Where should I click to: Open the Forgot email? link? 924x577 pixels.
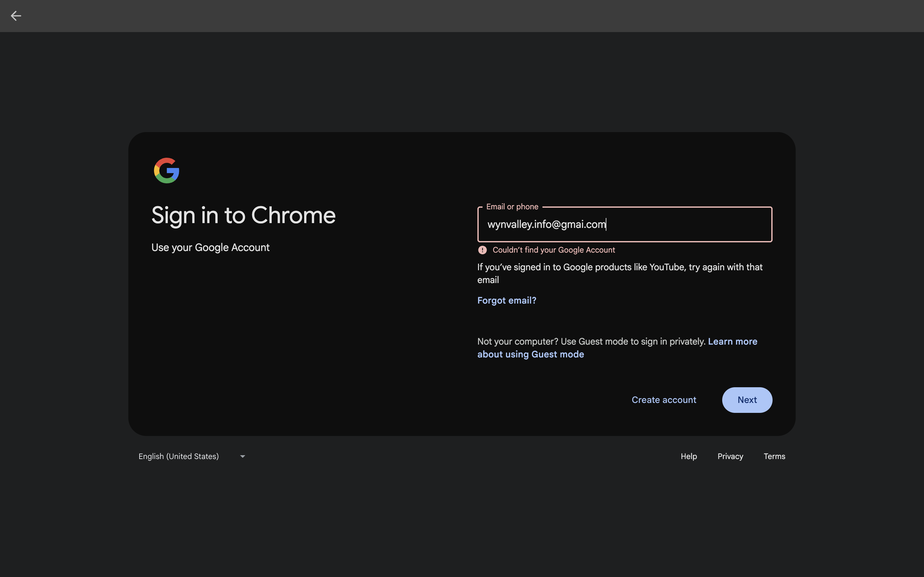[x=507, y=300]
